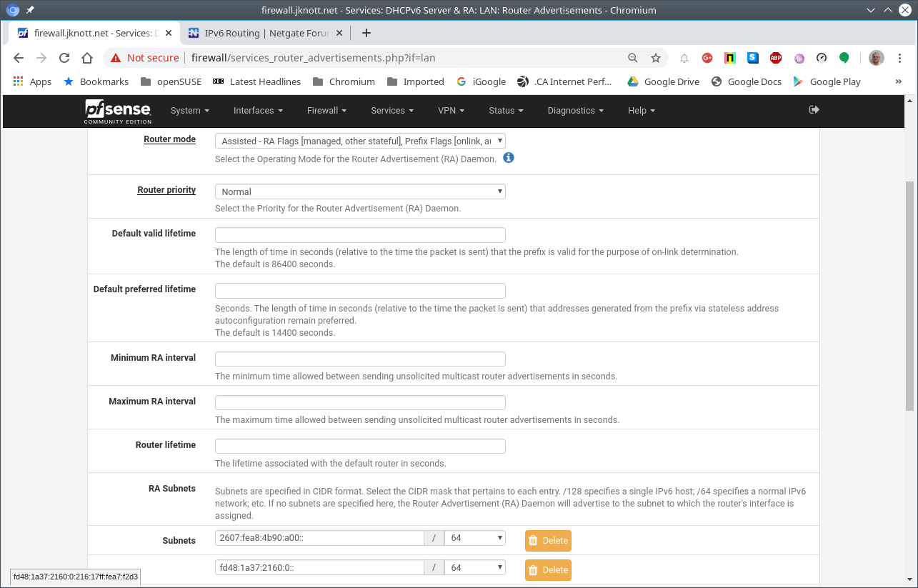Focus the Default valid lifetime field
This screenshot has height=588, width=918.
coord(360,235)
